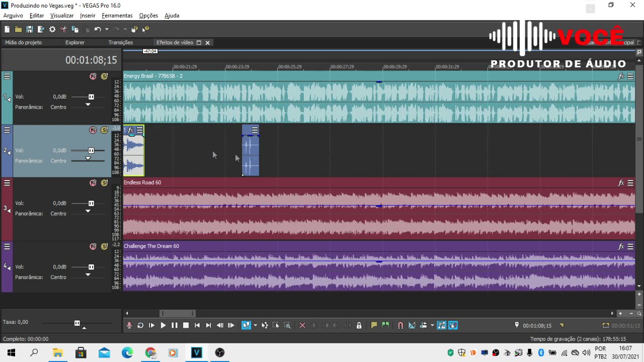644x362 pixels.
Task: Adjust the Taxa playback rate slider
Action: [x=77, y=323]
